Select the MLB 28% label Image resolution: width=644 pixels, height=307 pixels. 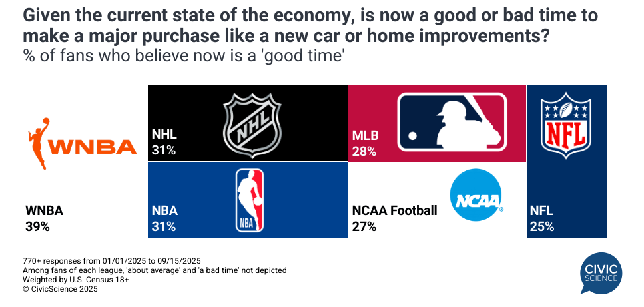click(x=365, y=143)
